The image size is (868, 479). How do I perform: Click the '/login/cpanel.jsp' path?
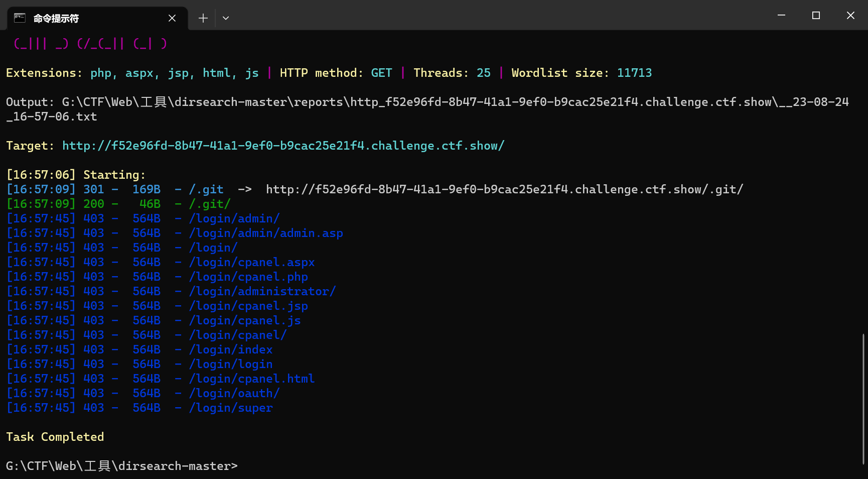tap(248, 306)
